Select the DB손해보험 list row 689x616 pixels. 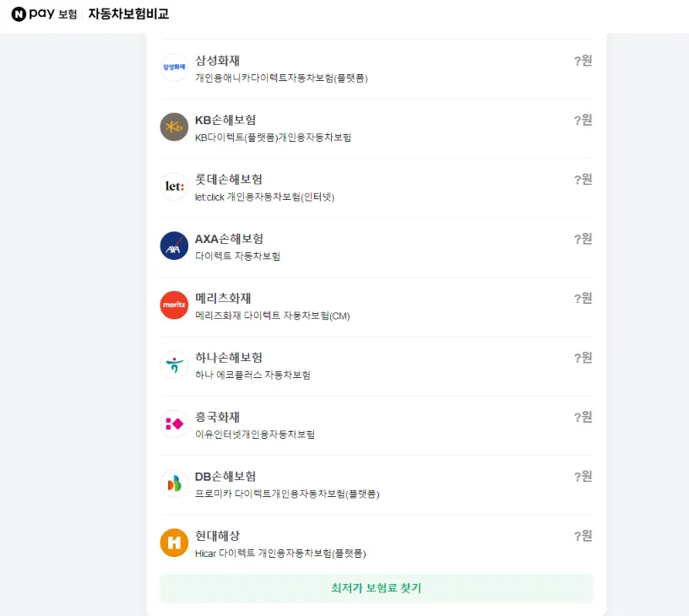coord(372,483)
